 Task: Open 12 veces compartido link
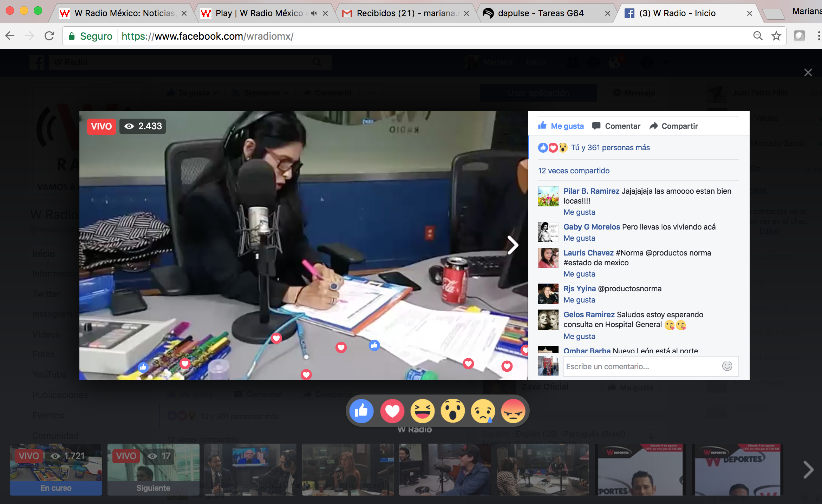(x=574, y=171)
